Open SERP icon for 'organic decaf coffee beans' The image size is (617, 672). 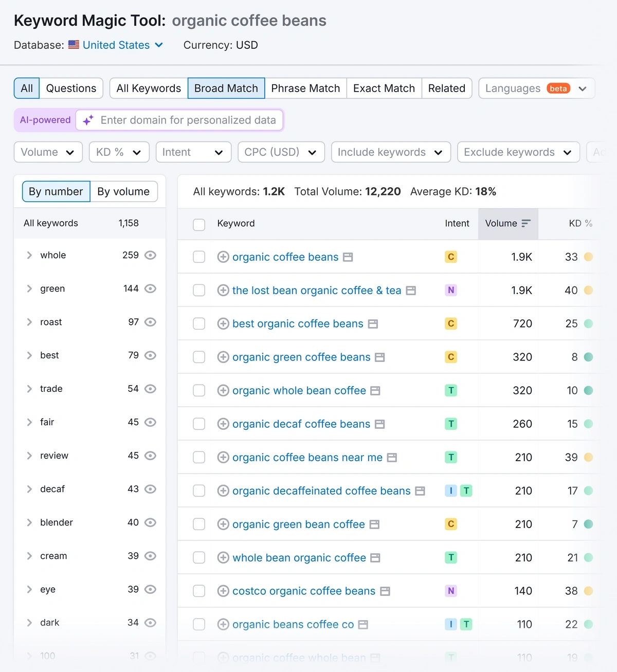click(x=380, y=424)
